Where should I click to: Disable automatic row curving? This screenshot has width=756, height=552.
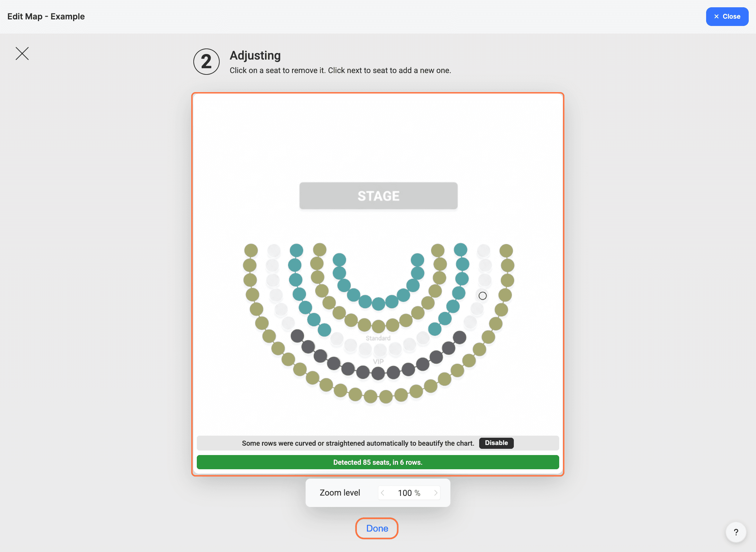point(496,443)
